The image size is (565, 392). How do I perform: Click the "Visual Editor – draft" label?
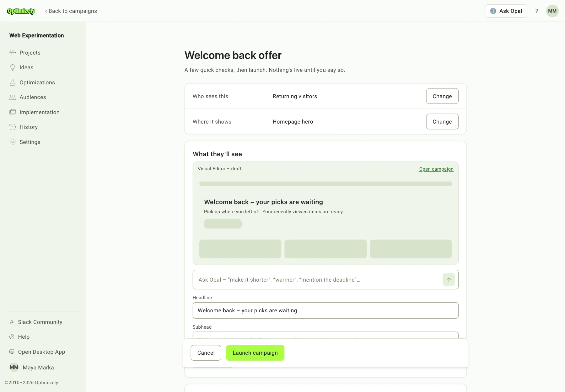coord(219,169)
